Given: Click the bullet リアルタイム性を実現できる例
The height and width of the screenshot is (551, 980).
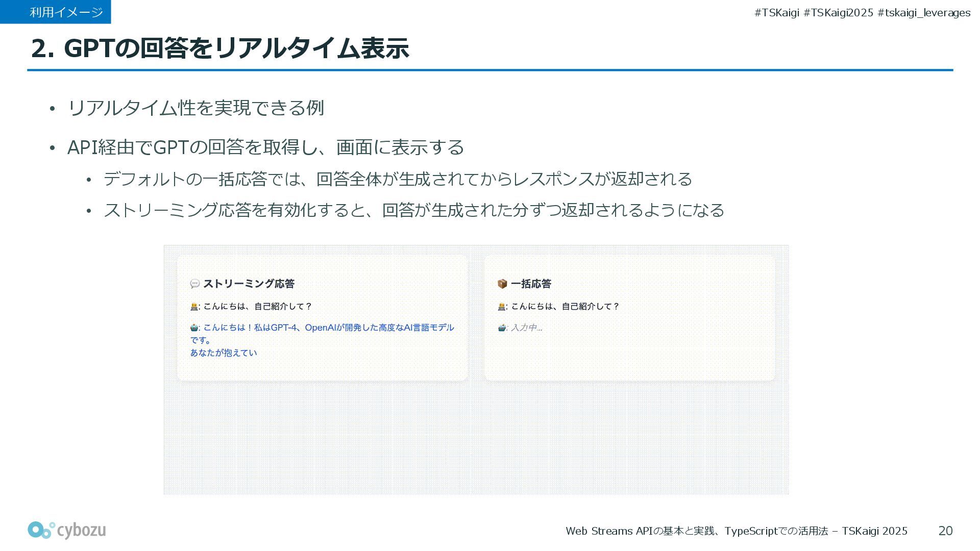Looking at the screenshot, I should point(195,108).
